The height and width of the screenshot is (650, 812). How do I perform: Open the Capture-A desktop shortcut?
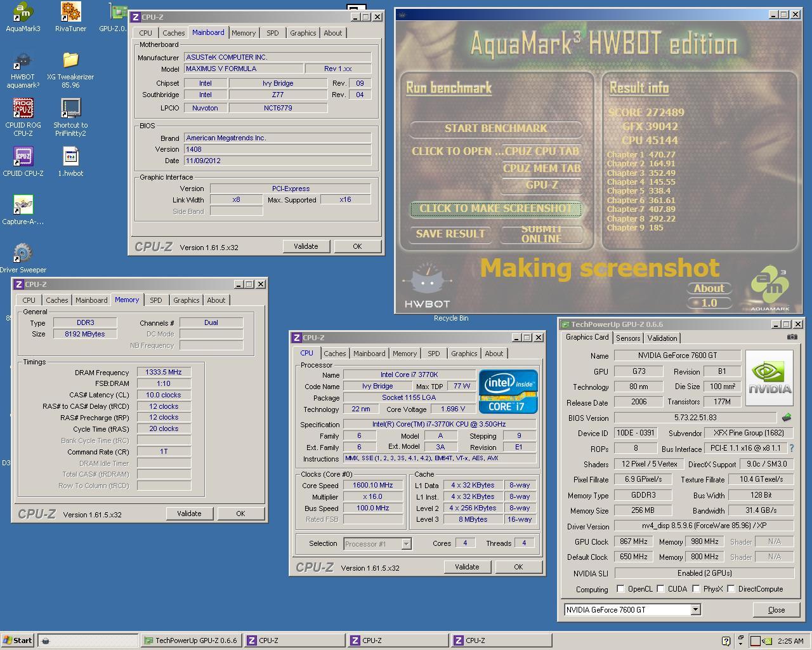pyautogui.click(x=23, y=210)
